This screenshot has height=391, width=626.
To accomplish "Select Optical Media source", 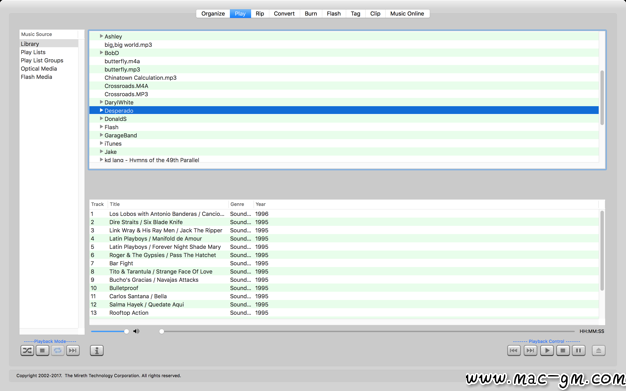I will (x=49, y=69).
